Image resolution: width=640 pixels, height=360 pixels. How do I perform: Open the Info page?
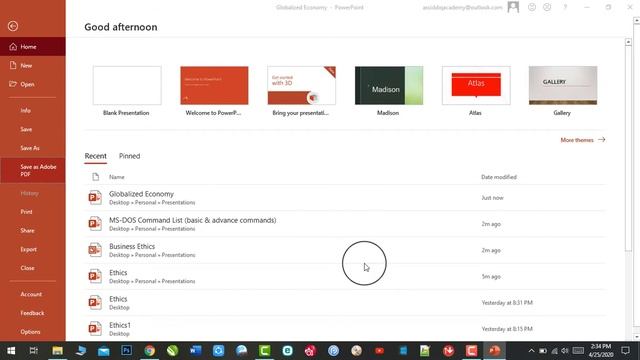tap(33, 110)
